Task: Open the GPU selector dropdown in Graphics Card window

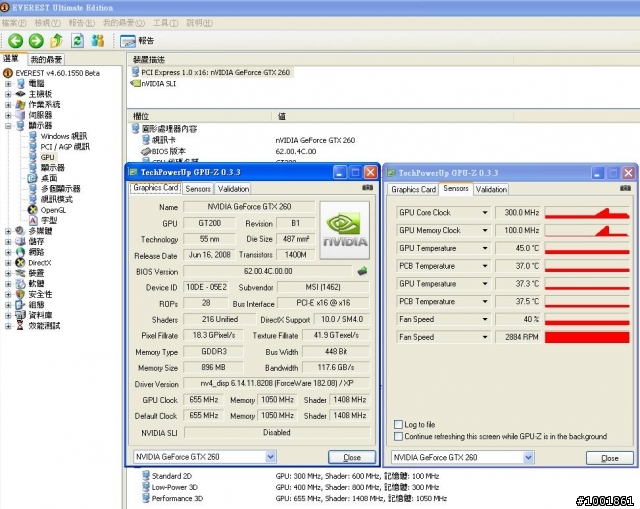Action: point(270,456)
